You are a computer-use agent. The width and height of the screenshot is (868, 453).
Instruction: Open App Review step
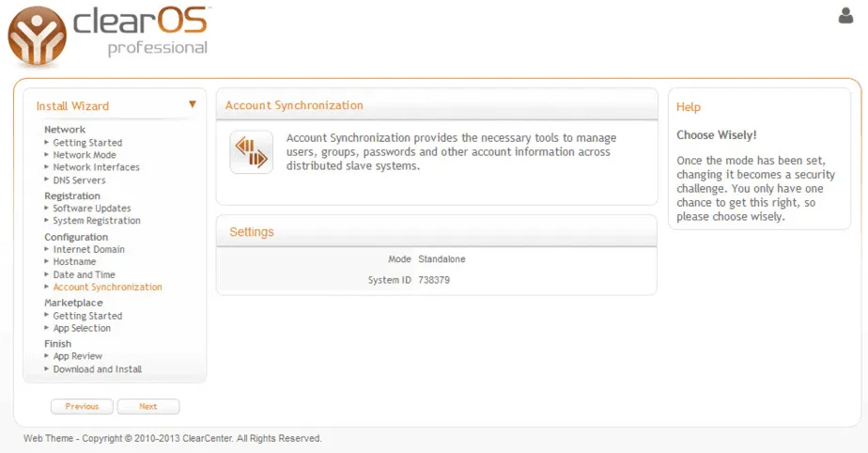pyautogui.click(x=77, y=357)
